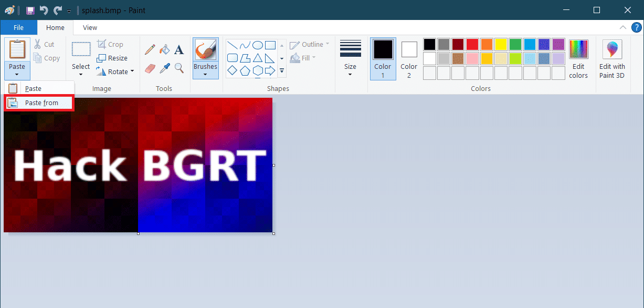The height and width of the screenshot is (308, 644).
Task: Select the Eraser tool
Action: pyautogui.click(x=150, y=69)
